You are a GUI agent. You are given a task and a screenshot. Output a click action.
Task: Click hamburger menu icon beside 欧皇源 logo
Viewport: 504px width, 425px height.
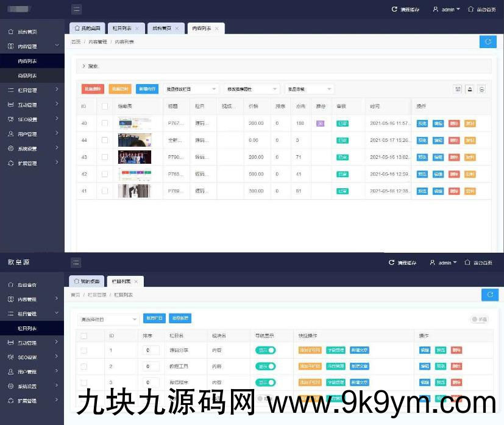click(x=76, y=262)
